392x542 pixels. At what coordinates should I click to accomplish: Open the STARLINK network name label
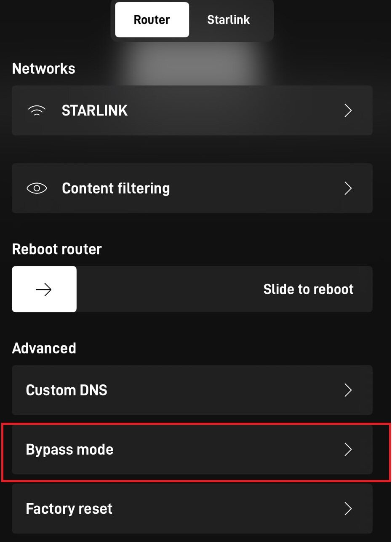95,111
